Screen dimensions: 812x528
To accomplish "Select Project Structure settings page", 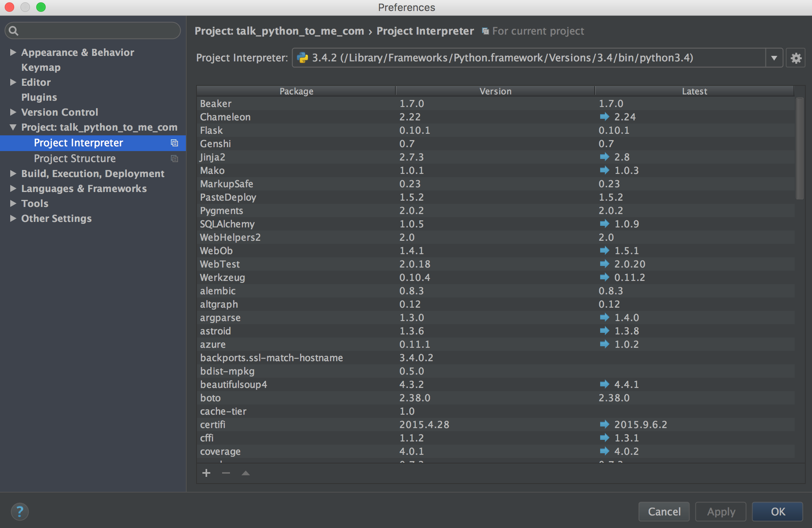I will (x=75, y=159).
